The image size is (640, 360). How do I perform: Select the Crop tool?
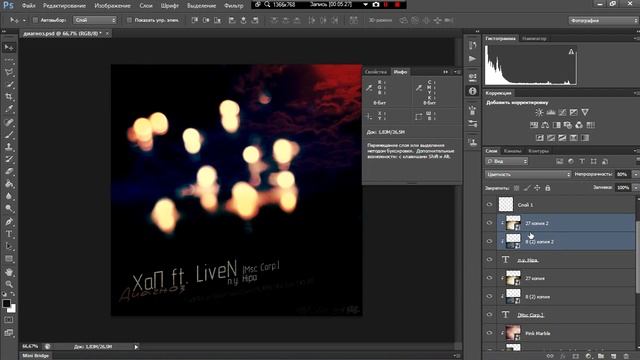click(x=9, y=97)
